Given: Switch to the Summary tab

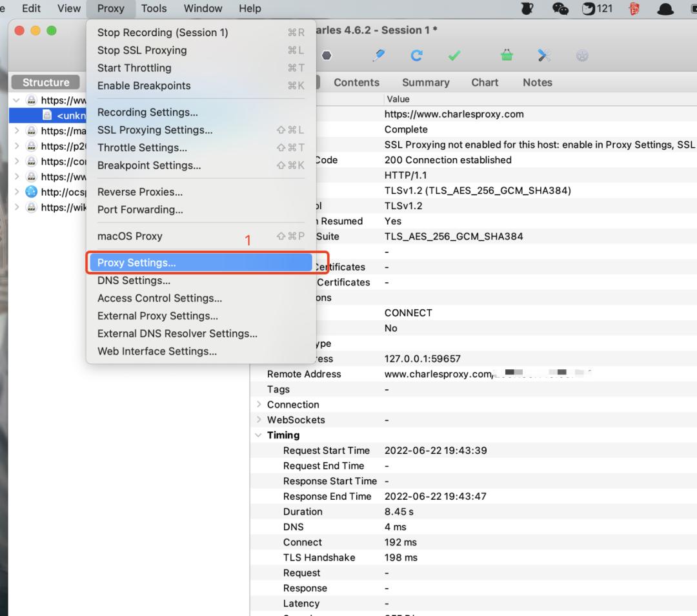Looking at the screenshot, I should [425, 83].
